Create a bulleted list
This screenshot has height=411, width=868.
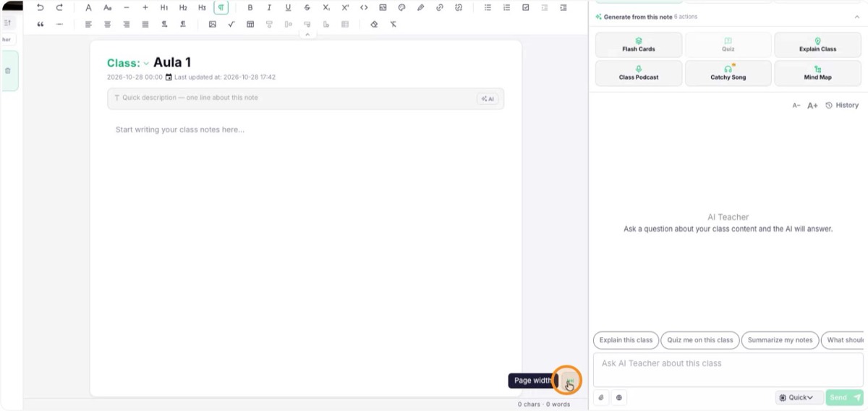coord(488,7)
